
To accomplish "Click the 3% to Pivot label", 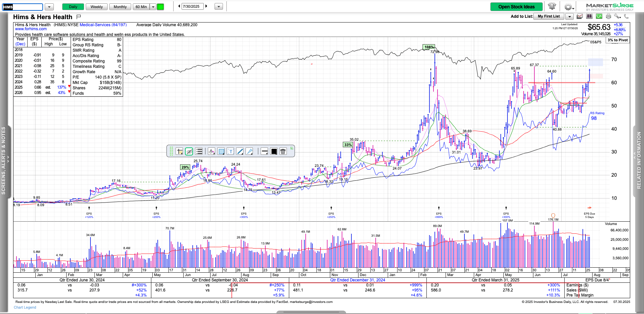I will [618, 40].
